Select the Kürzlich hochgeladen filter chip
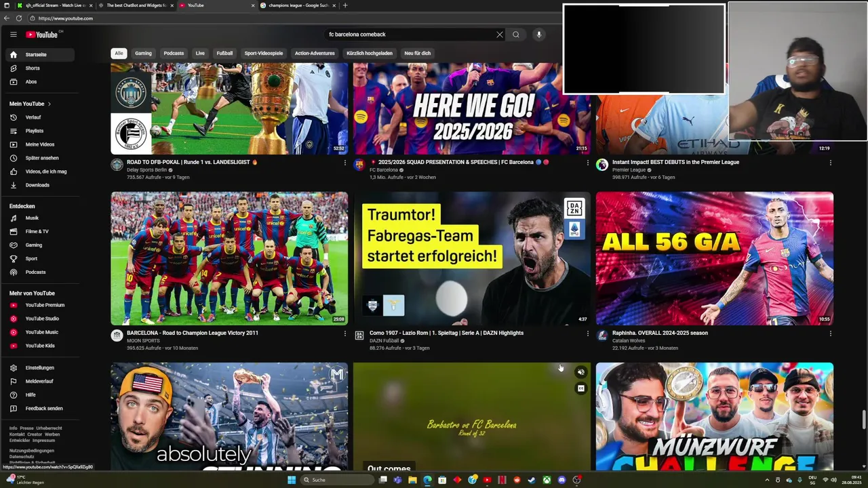The image size is (868, 488). pyautogui.click(x=370, y=53)
